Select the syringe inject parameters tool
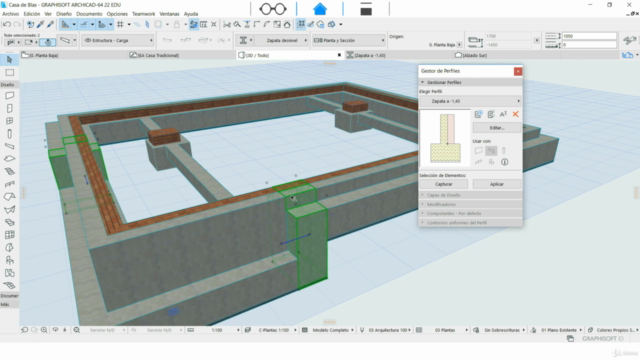Screen dimensions: 640x360 point(51,24)
